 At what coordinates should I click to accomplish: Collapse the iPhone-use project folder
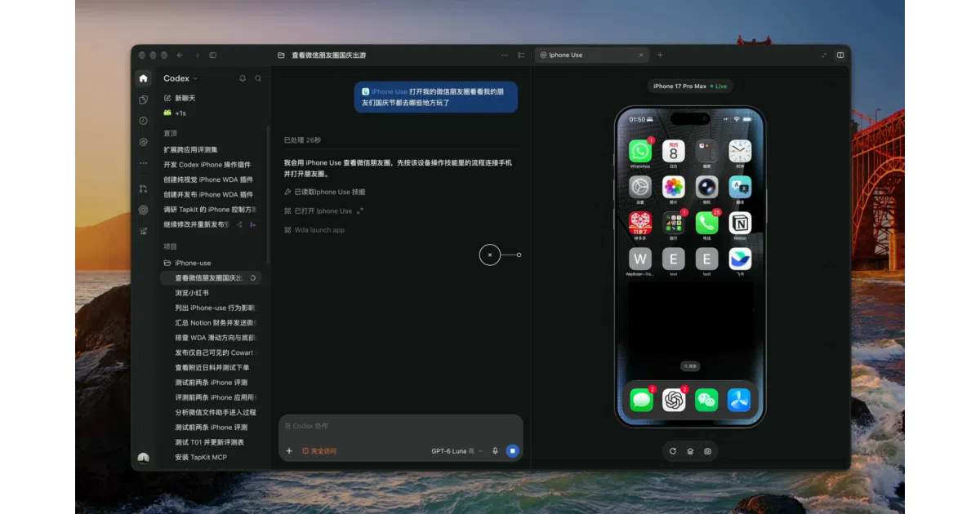187,263
